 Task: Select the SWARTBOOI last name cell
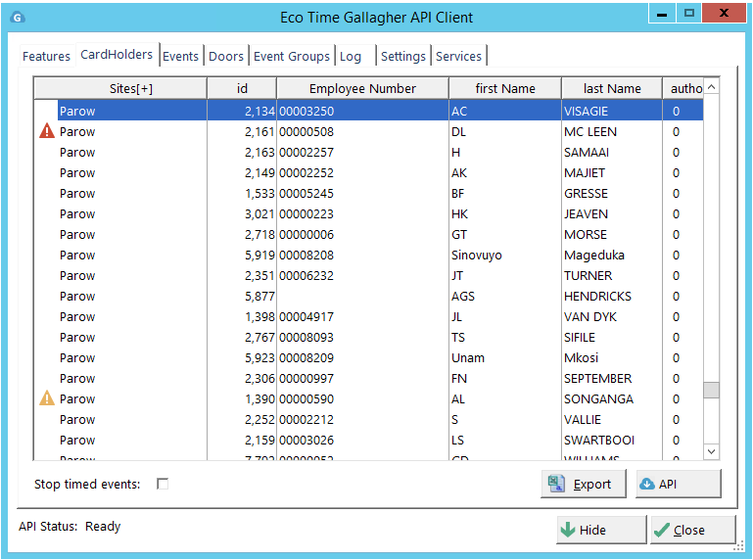[611, 441]
